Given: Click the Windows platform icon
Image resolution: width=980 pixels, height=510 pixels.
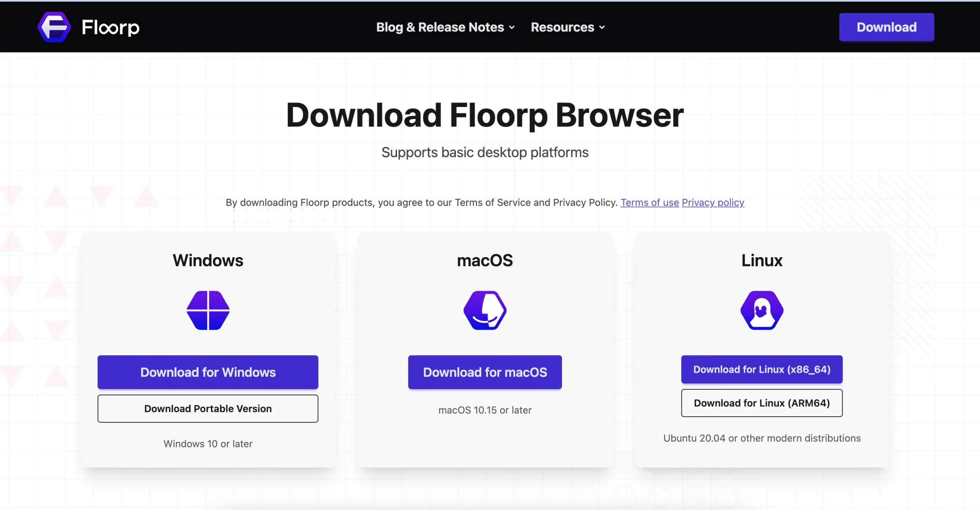Looking at the screenshot, I should coord(208,310).
